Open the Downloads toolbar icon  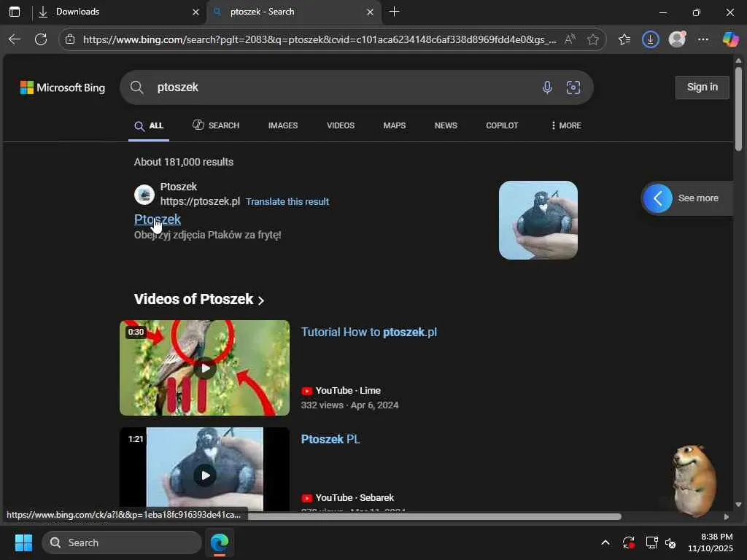(650, 39)
